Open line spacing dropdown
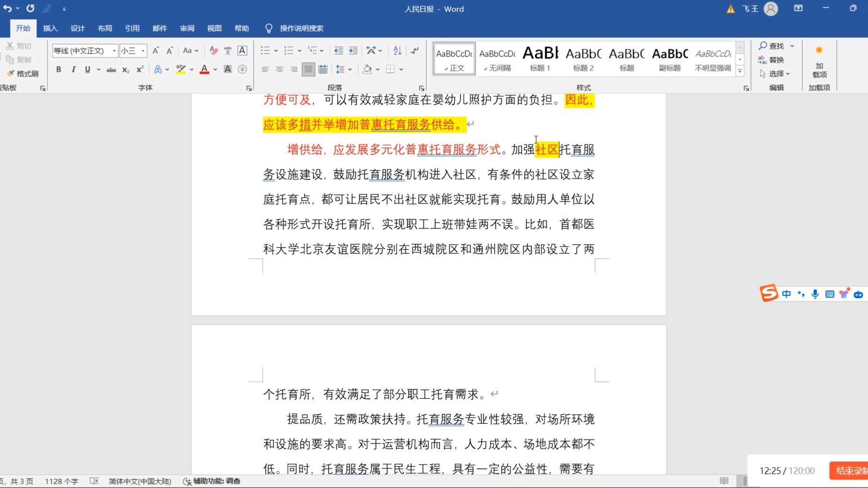The image size is (868, 488). (344, 70)
